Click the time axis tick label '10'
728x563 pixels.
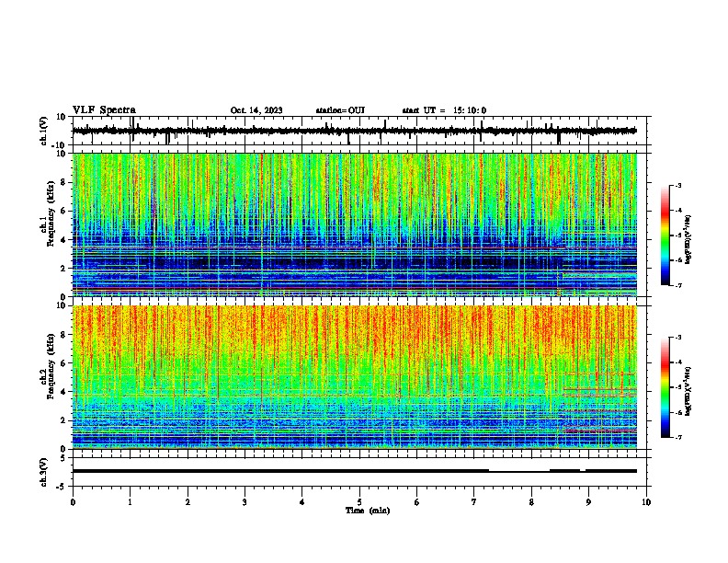point(646,502)
